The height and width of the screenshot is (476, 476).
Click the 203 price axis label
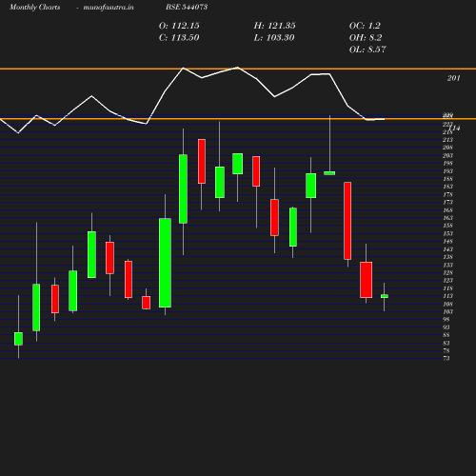pos(448,155)
